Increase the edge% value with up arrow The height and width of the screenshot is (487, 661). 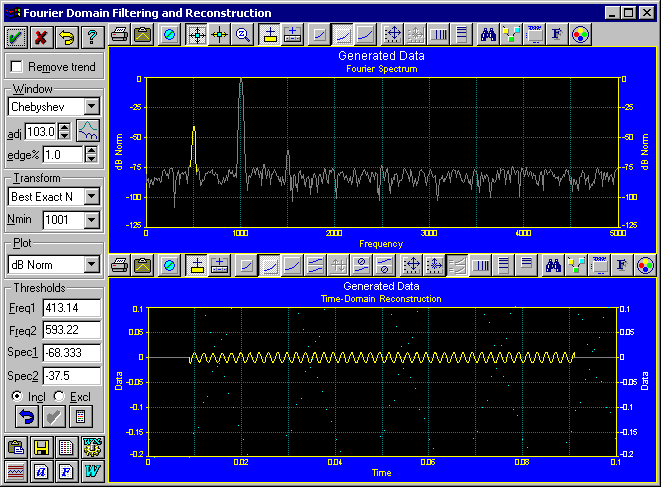pos(91,151)
